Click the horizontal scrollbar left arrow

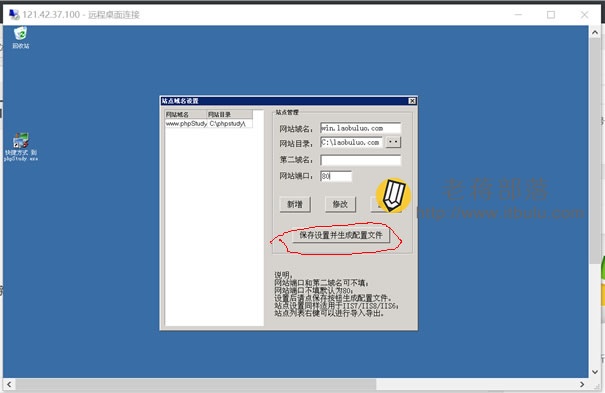point(9,385)
